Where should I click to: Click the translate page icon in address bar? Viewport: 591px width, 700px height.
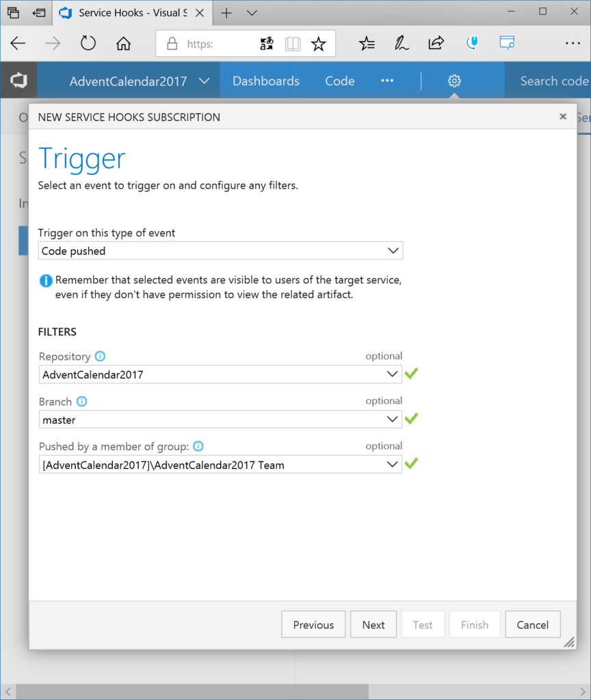267,43
